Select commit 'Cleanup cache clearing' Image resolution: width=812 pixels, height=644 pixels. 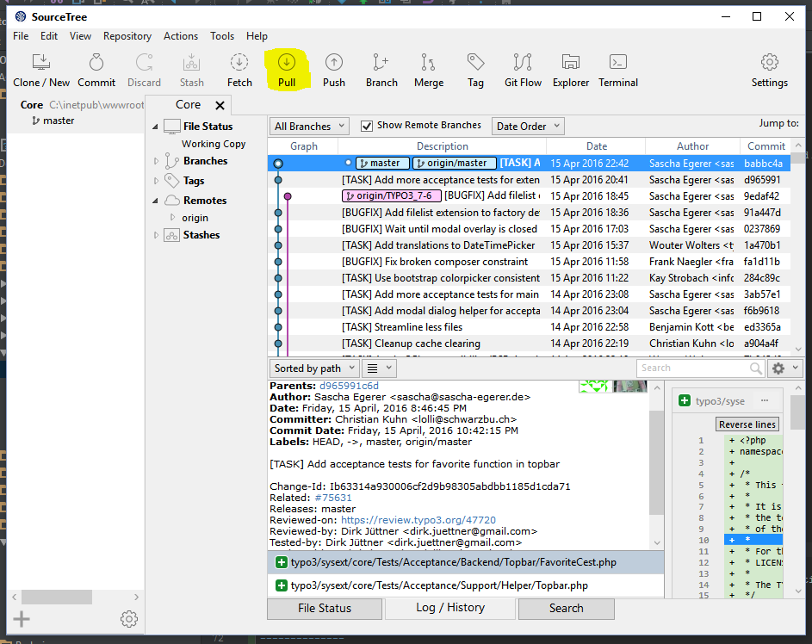pyautogui.click(x=529, y=344)
